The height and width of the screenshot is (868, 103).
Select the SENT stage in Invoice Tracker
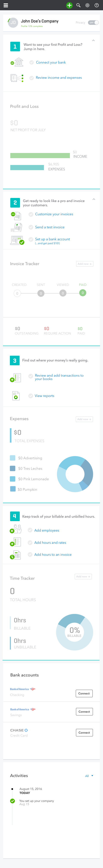(41, 293)
